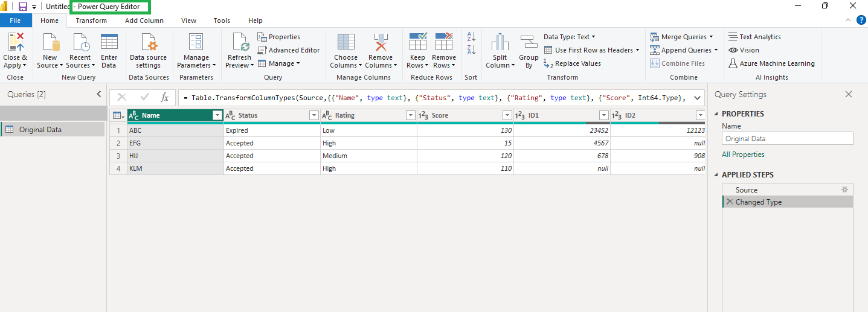868x312 pixels.
Task: Click the Close & Apply icon
Action: point(16,42)
